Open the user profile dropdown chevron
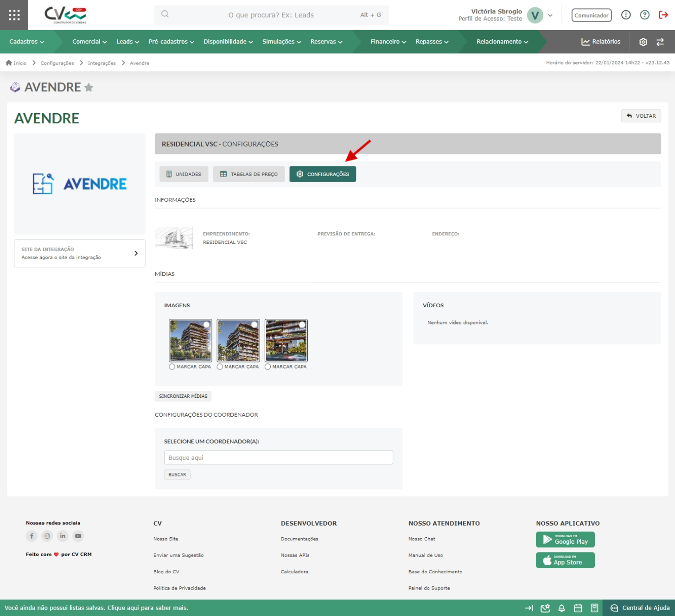The image size is (675, 616). point(550,15)
